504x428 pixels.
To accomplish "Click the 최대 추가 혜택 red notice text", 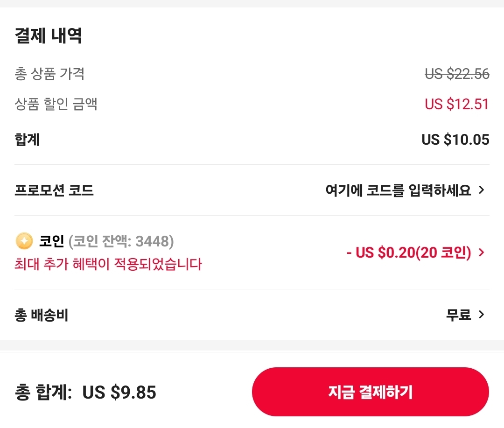I will point(107,264).
